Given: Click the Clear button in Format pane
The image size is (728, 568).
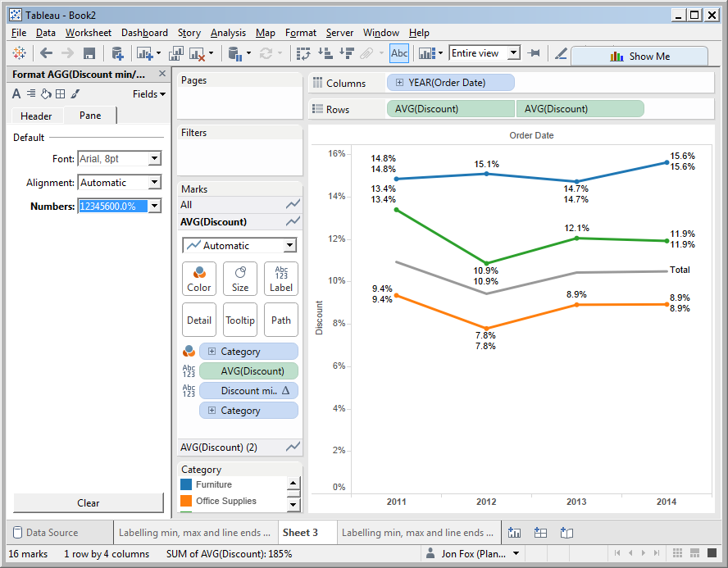Looking at the screenshot, I should click(x=88, y=503).
